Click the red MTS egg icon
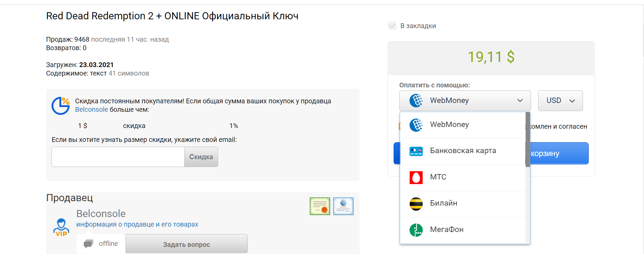Screen dimensions: 644x254 coord(416,177)
